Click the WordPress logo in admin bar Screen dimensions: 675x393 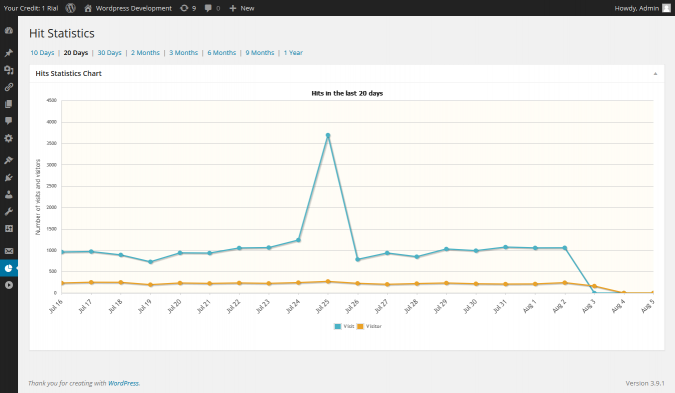pos(71,8)
